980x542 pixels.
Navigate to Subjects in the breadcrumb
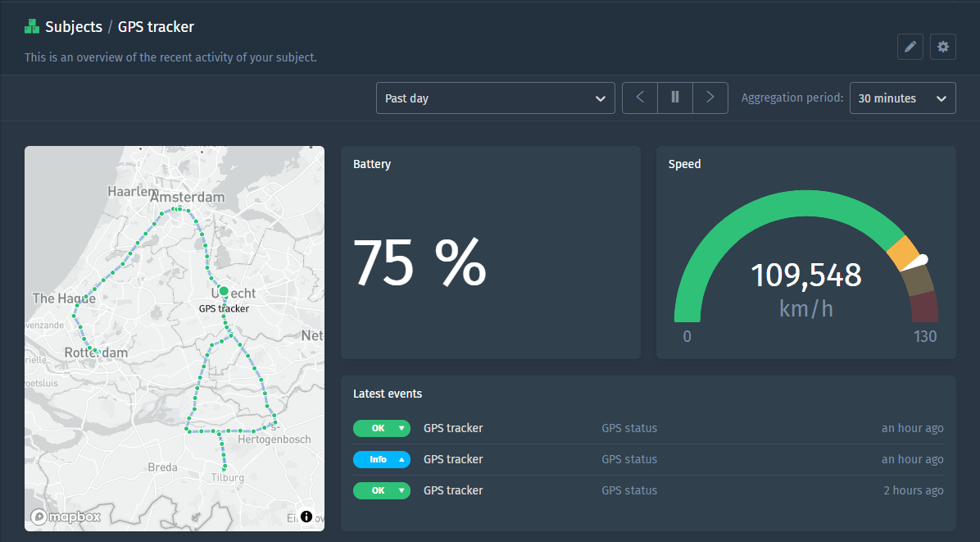tap(74, 27)
